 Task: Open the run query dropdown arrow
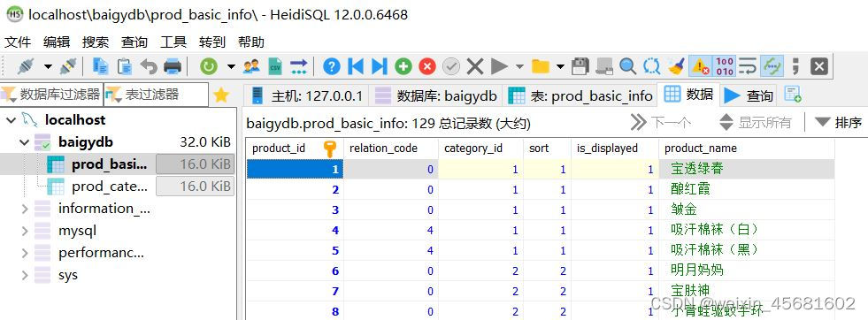click(x=519, y=67)
